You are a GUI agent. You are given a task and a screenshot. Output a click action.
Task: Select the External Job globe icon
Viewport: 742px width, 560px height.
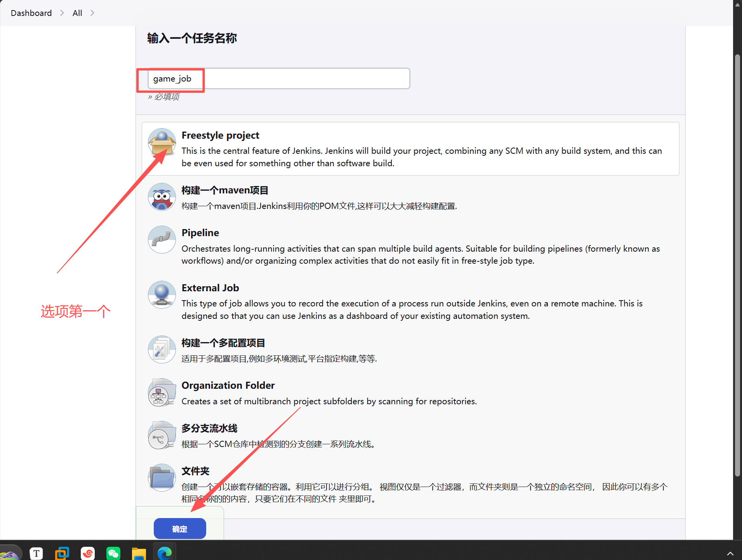tap(162, 295)
